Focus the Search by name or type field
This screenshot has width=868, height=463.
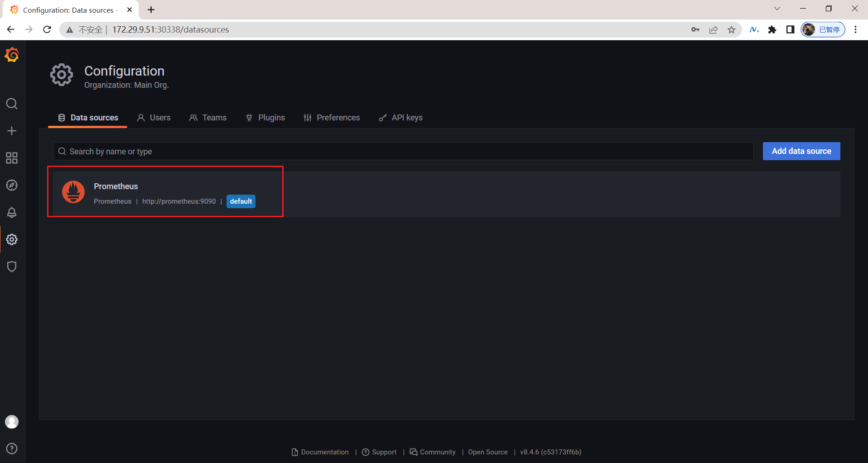click(403, 151)
